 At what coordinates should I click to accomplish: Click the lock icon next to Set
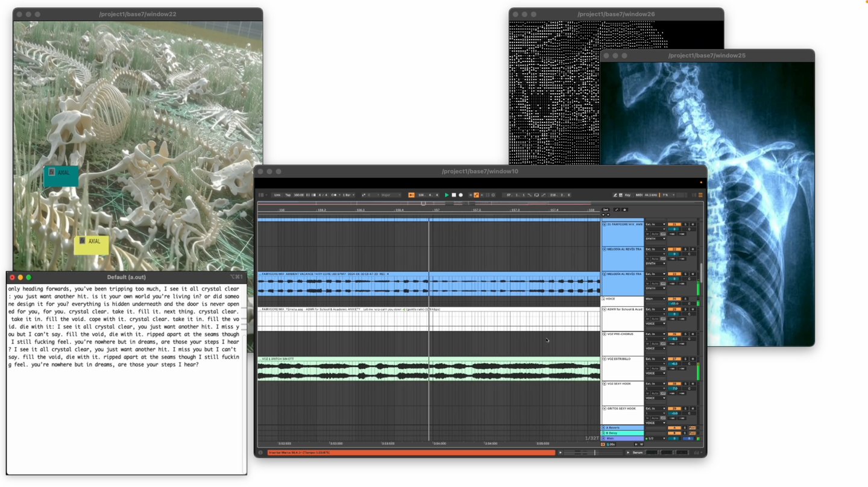(625, 210)
